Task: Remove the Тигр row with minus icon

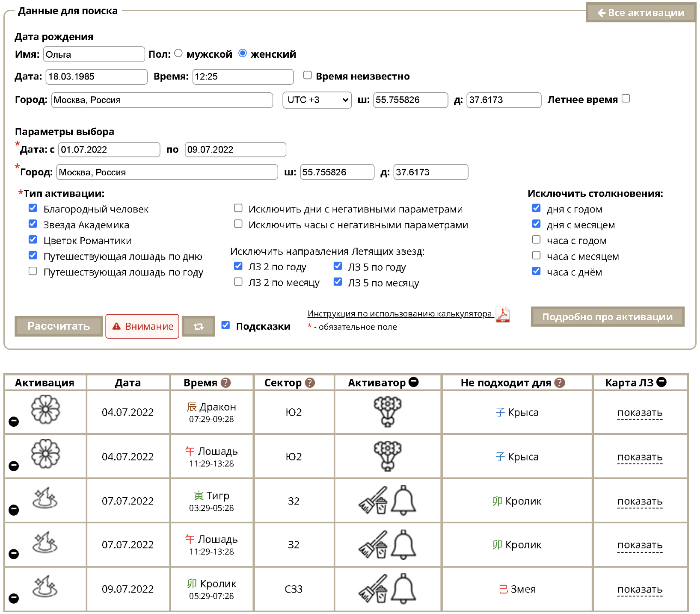Action: [x=14, y=510]
